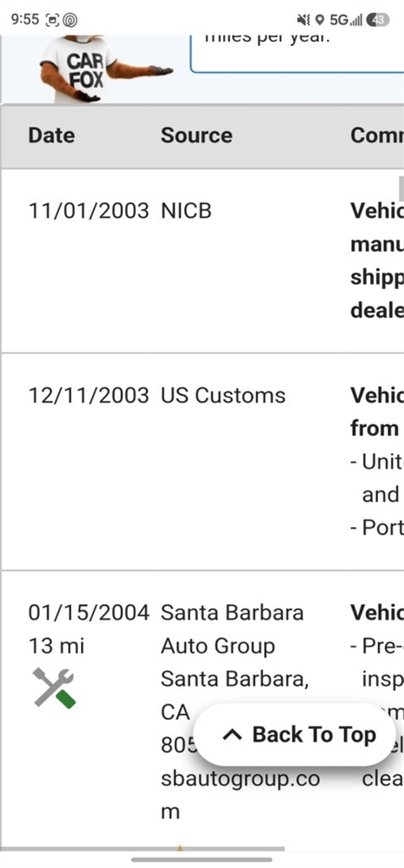Select the 11/01/2003 NICB record row
The width and height of the screenshot is (404, 868).
tap(202, 260)
